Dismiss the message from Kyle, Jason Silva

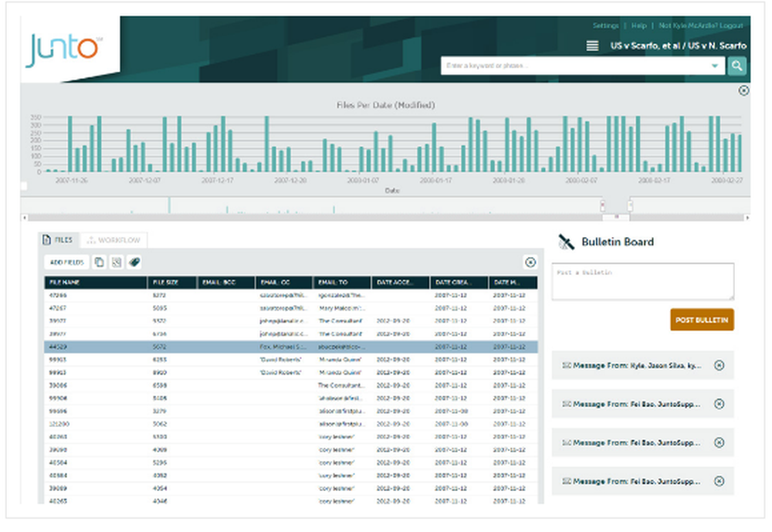[719, 365]
